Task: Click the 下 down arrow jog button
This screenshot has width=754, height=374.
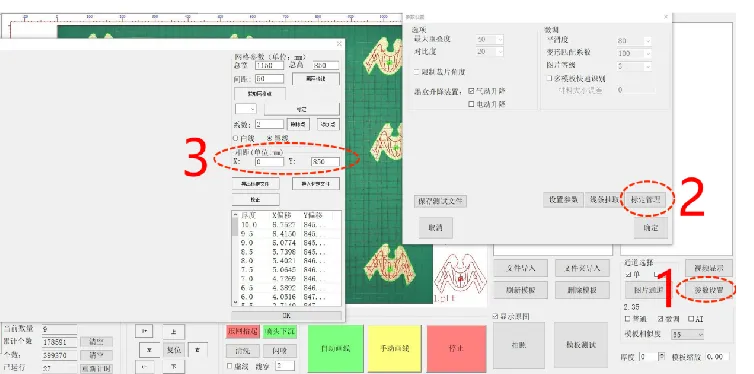Action: point(174,366)
